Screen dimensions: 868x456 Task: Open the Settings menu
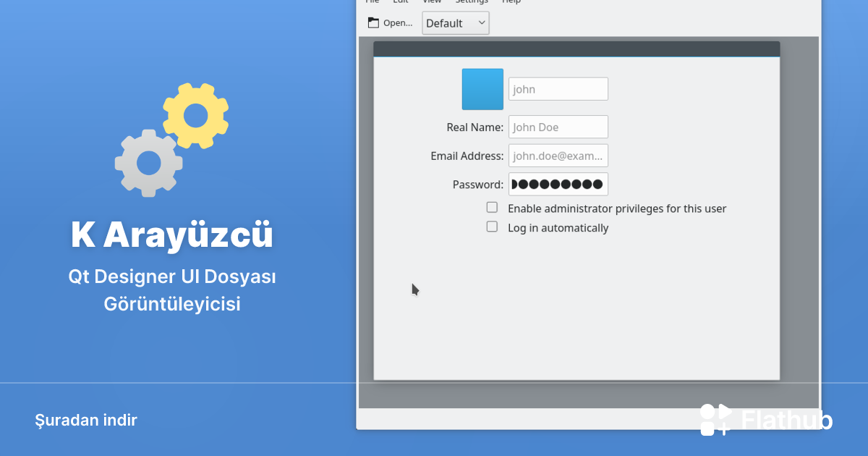pos(471,2)
